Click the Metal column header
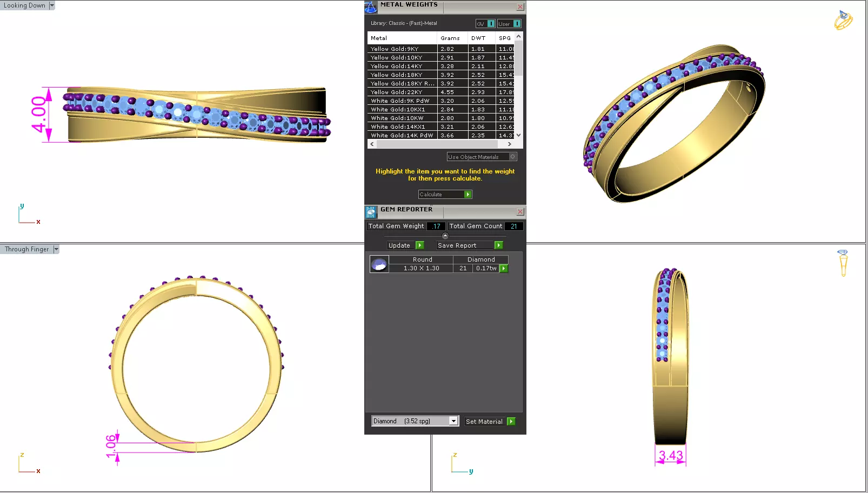The width and height of the screenshot is (868, 493). click(x=402, y=38)
